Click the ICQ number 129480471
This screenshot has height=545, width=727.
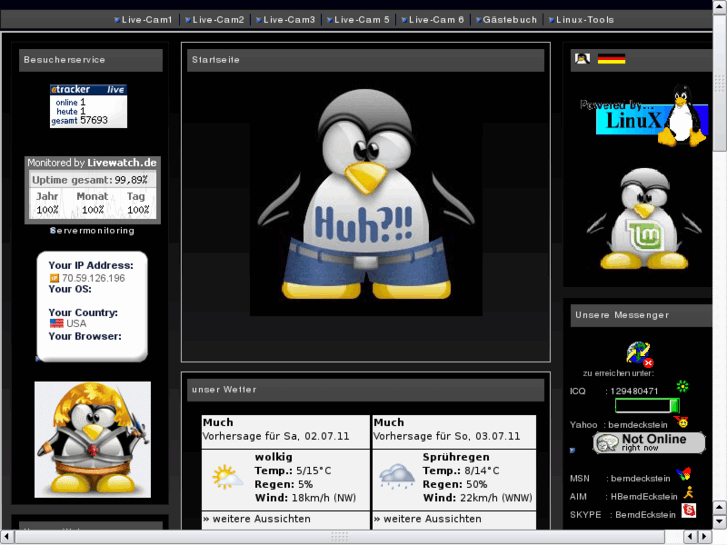pyautogui.click(x=634, y=391)
